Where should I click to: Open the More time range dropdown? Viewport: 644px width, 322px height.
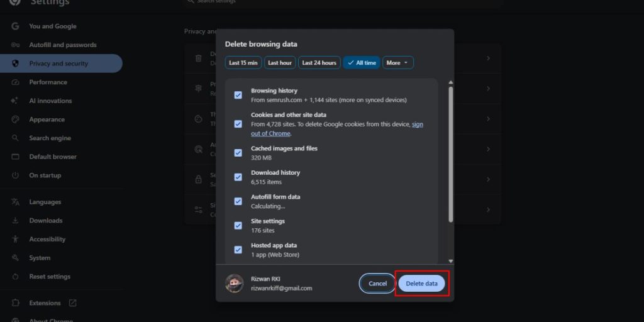(x=397, y=63)
